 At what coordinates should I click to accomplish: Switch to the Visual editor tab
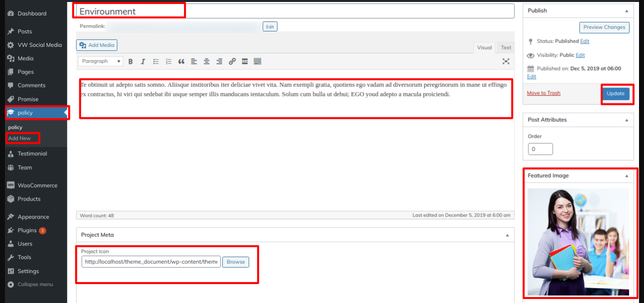tap(484, 47)
